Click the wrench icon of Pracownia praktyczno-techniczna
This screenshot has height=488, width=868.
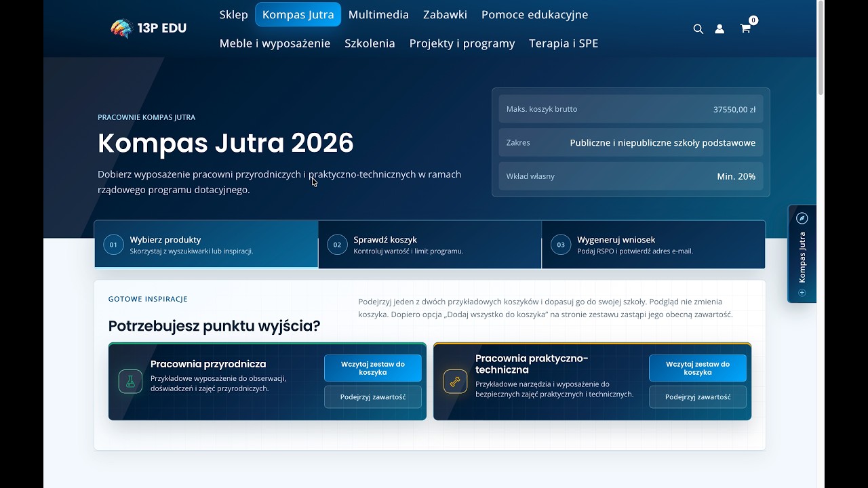pos(455,382)
